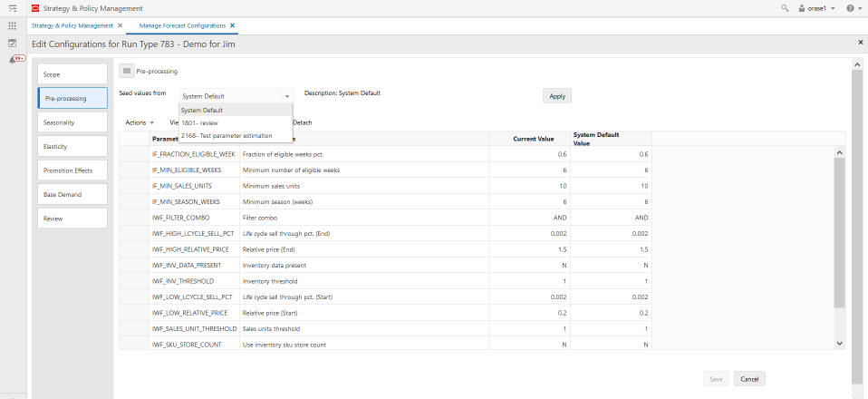This screenshot has width=868, height=399.
Task: Click the search magnifier icon
Action: coord(785,8)
